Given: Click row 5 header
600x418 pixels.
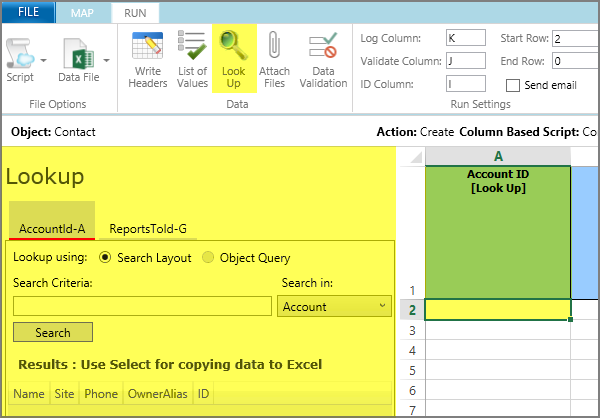Looking at the screenshot, I should point(412,371).
